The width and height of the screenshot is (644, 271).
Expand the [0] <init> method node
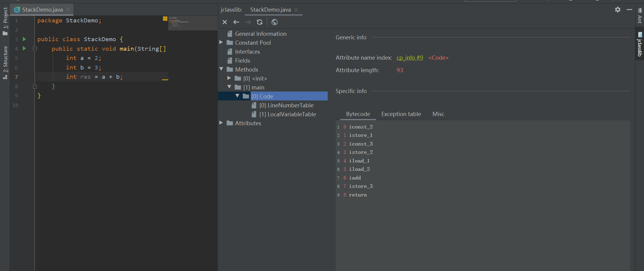click(x=229, y=78)
